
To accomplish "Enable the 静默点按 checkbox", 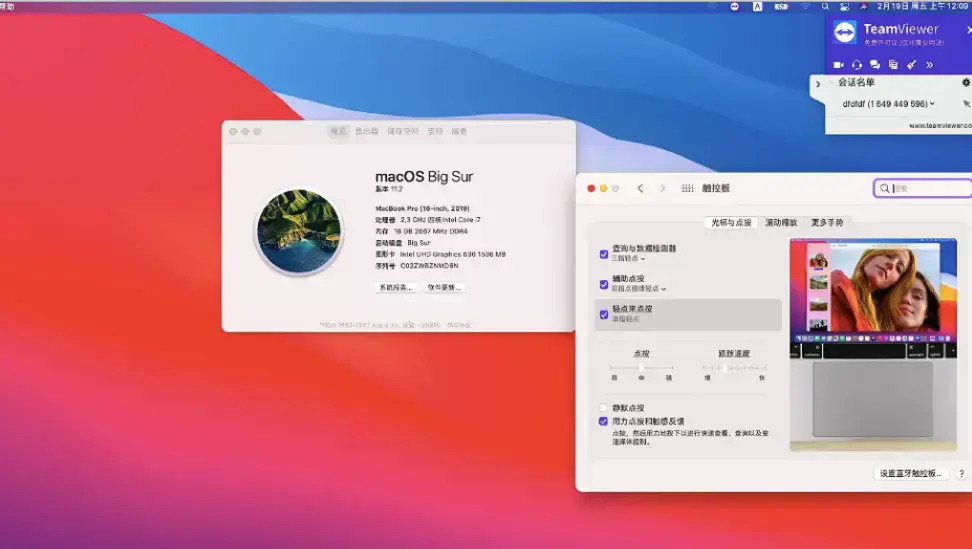I will click(603, 408).
